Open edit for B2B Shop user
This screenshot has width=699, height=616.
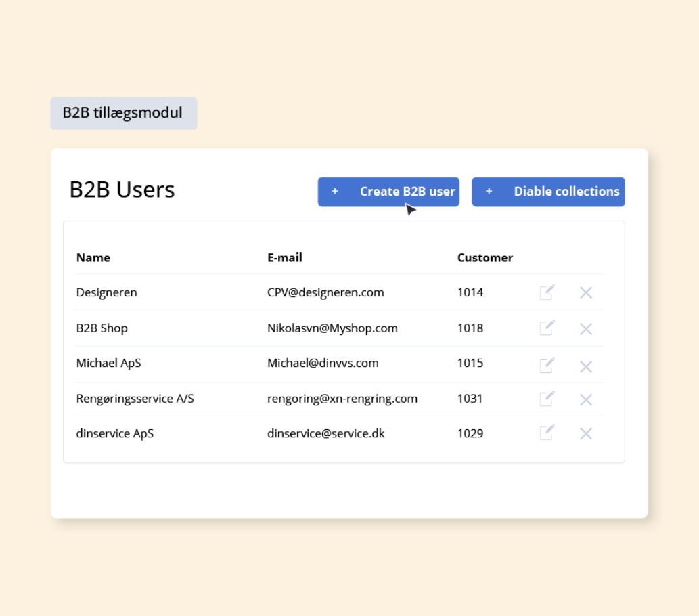547,328
